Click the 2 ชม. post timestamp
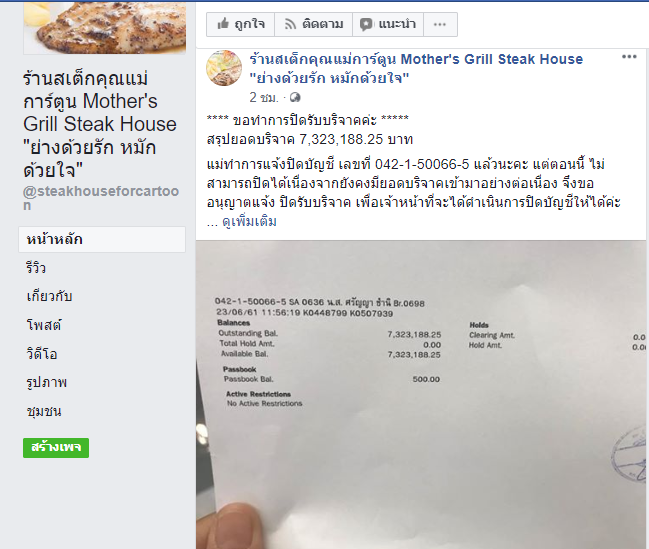The image size is (649, 549). [264, 97]
